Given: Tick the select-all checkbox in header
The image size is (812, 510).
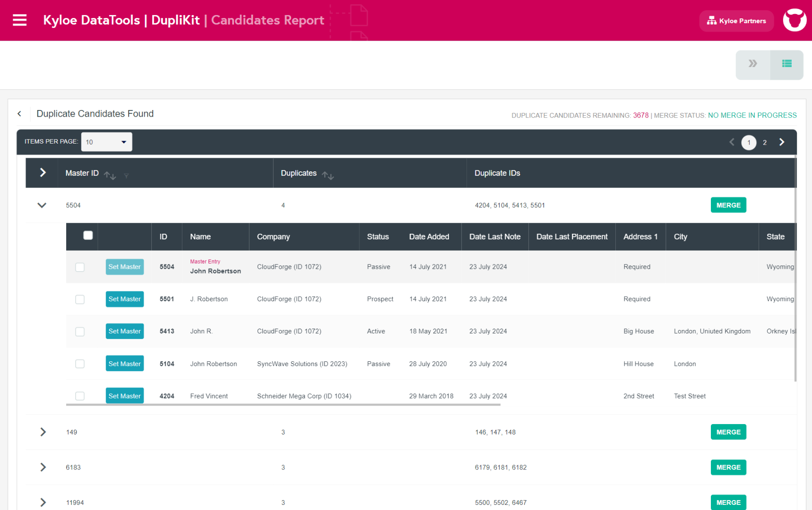Looking at the screenshot, I should coord(88,236).
